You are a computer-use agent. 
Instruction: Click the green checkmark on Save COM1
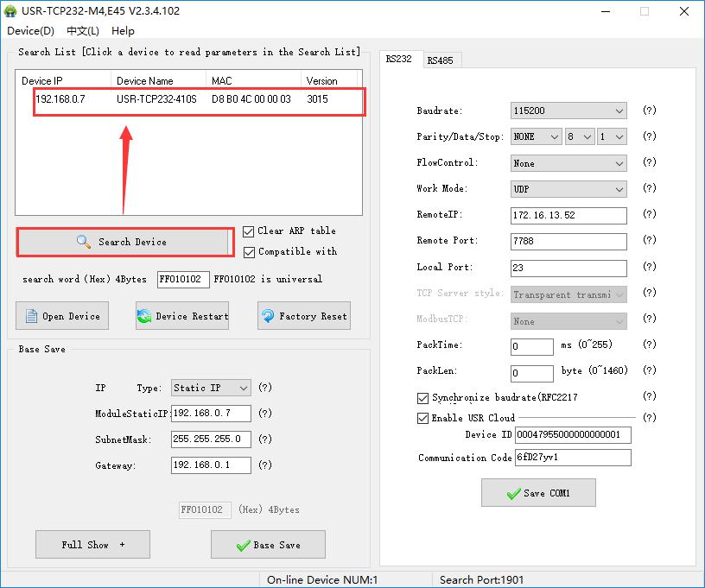click(513, 494)
